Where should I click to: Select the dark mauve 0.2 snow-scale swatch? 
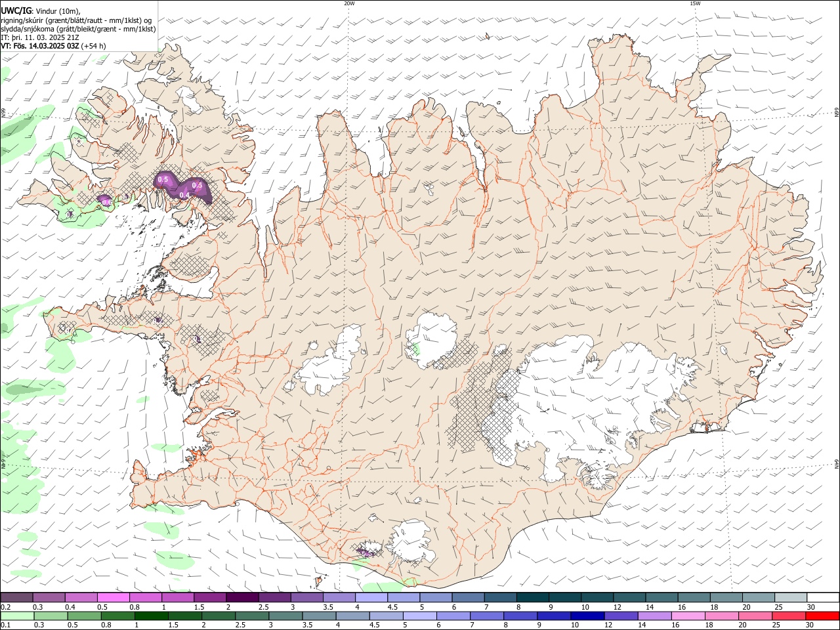click(16, 597)
